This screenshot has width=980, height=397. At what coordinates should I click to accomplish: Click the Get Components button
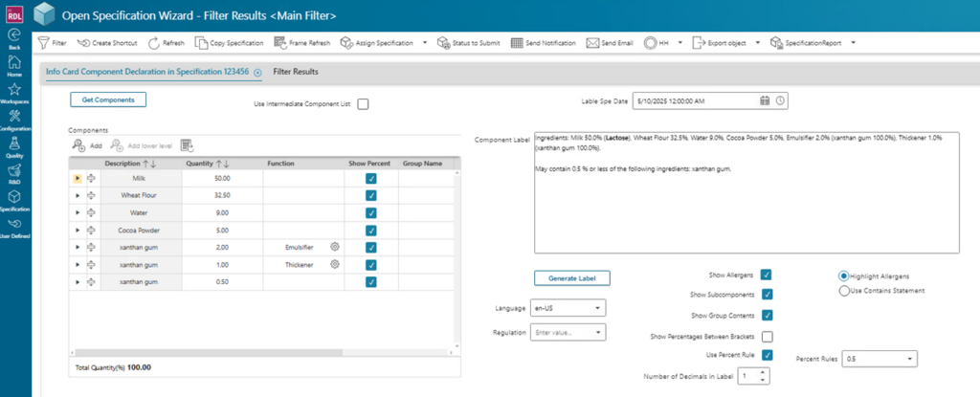108,99
